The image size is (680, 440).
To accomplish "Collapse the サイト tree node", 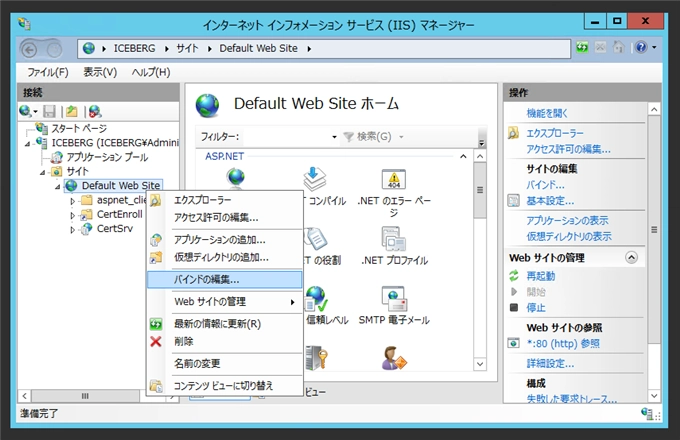I will [x=42, y=173].
